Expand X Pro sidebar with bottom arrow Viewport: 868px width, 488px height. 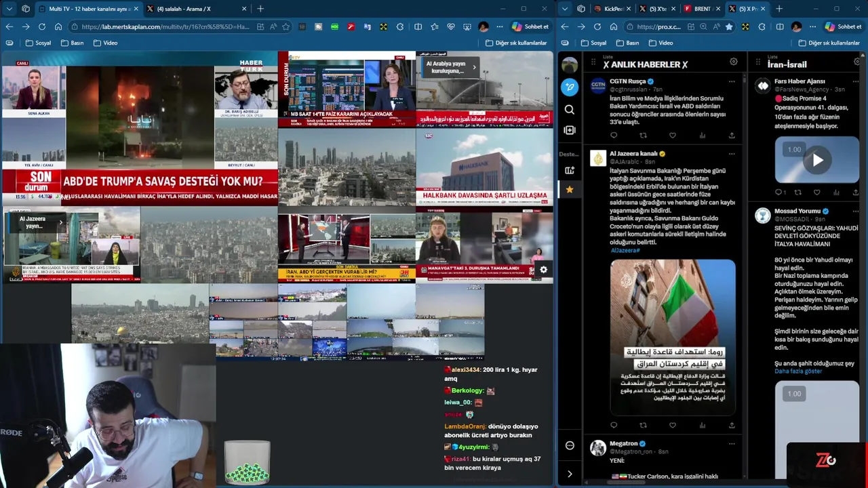pyautogui.click(x=570, y=474)
